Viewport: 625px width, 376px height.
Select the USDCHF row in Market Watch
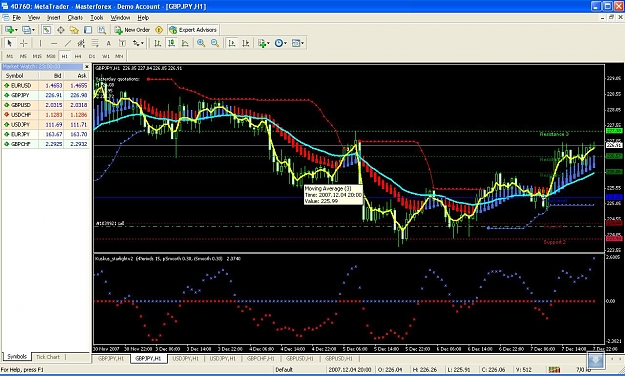point(46,115)
